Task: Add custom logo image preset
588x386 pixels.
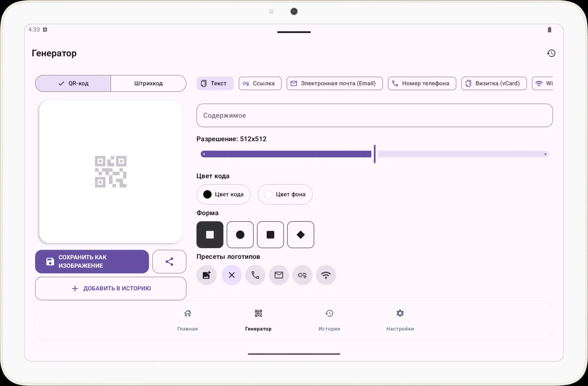Action: tap(207, 275)
